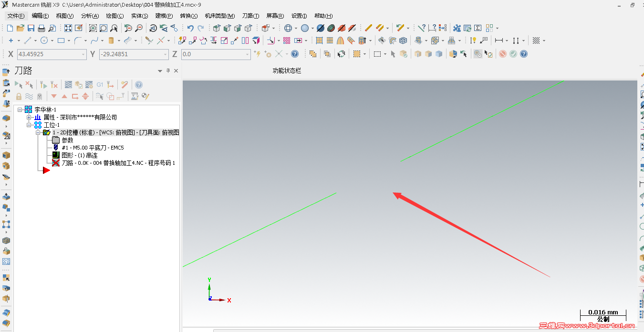Click the Sigma statistics icon in toolbar
This screenshot has height=332, width=644.
pos(478,28)
